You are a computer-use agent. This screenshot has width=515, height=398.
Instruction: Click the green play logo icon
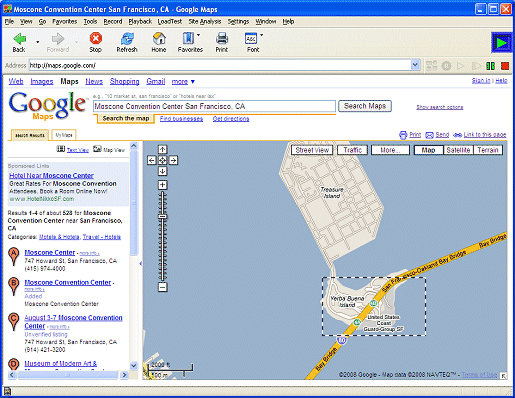point(501,43)
